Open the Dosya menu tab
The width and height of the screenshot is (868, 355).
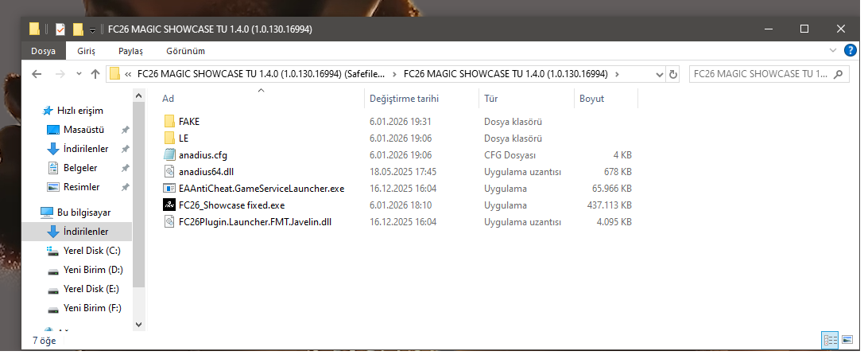pyautogui.click(x=43, y=51)
